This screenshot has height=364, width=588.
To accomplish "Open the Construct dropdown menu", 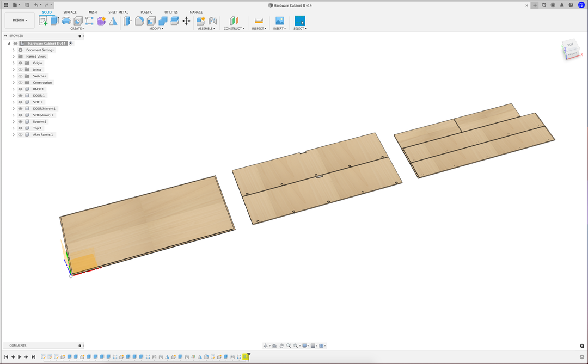I will tap(234, 29).
